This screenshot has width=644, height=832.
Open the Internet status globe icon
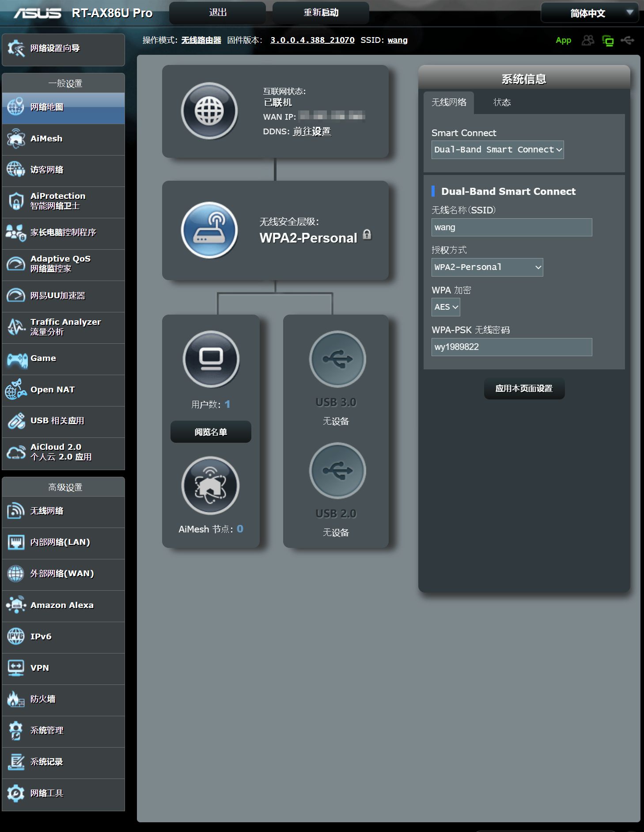coord(209,111)
